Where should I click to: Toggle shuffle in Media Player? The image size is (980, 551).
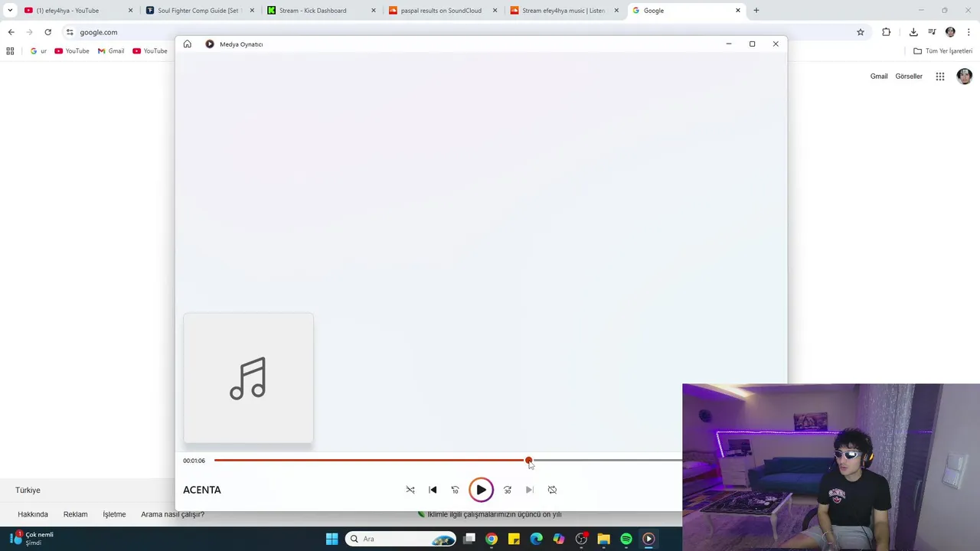(x=410, y=490)
